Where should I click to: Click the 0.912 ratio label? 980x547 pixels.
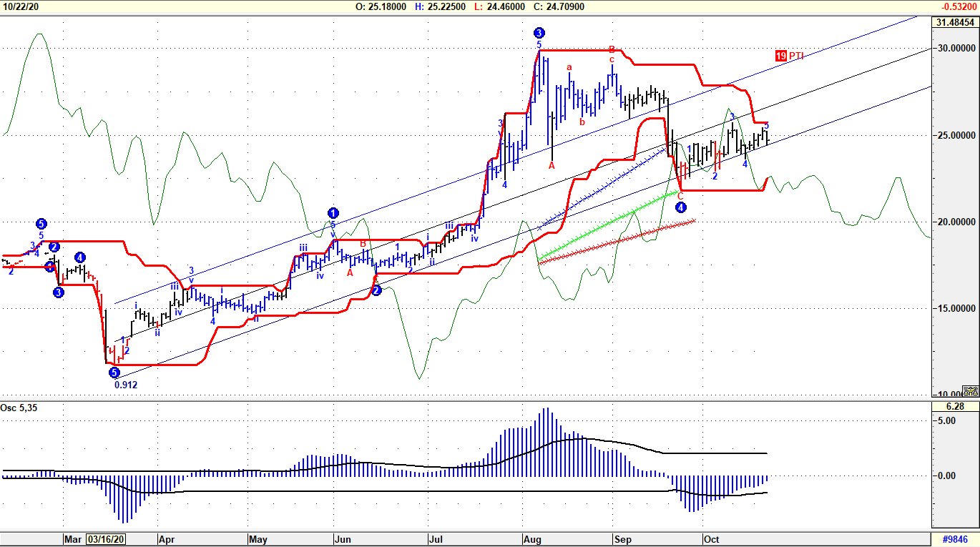pos(126,385)
